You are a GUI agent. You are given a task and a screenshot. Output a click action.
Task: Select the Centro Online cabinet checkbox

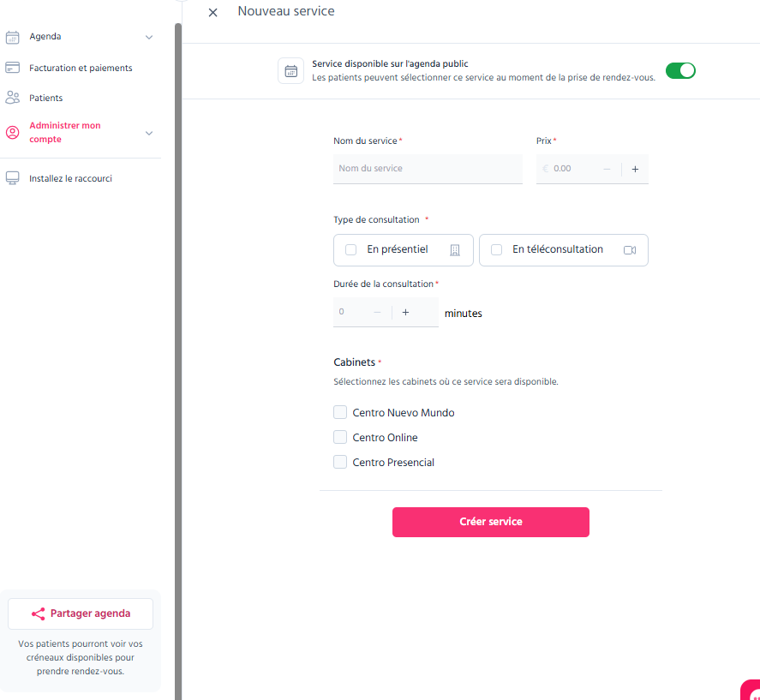[x=340, y=437]
